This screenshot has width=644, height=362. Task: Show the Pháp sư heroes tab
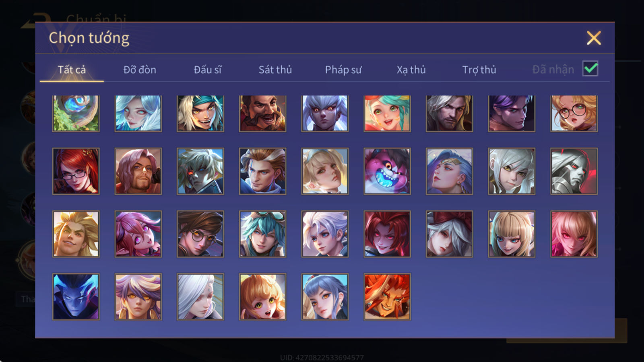point(343,70)
